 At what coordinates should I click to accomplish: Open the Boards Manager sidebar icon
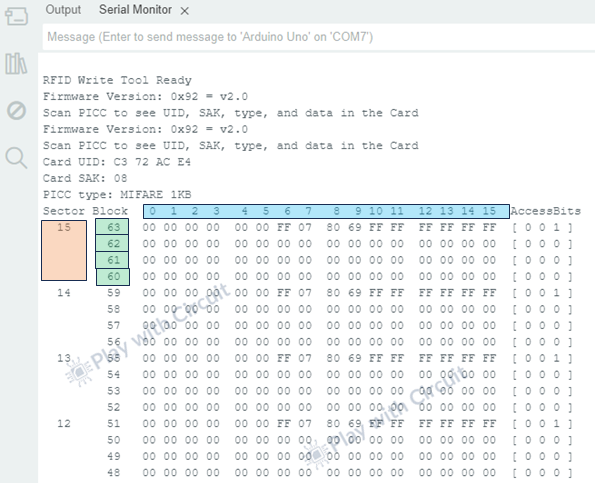16,16
